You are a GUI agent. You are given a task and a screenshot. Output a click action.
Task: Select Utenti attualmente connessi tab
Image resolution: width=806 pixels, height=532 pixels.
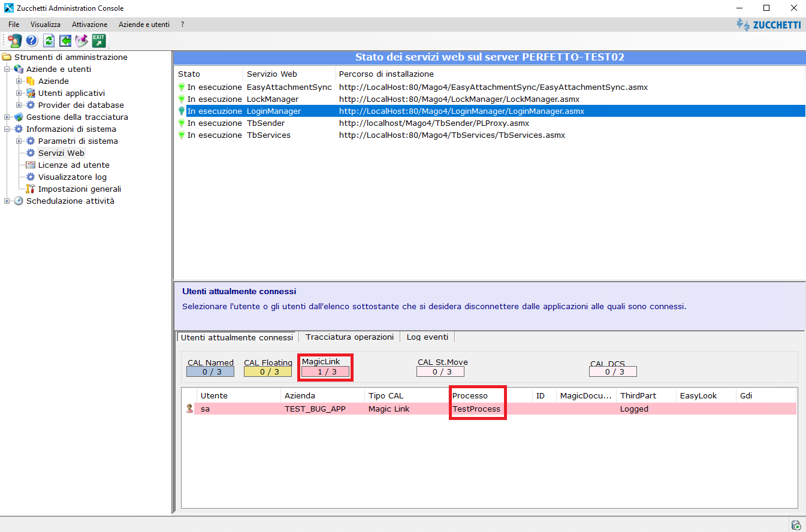pyautogui.click(x=237, y=337)
